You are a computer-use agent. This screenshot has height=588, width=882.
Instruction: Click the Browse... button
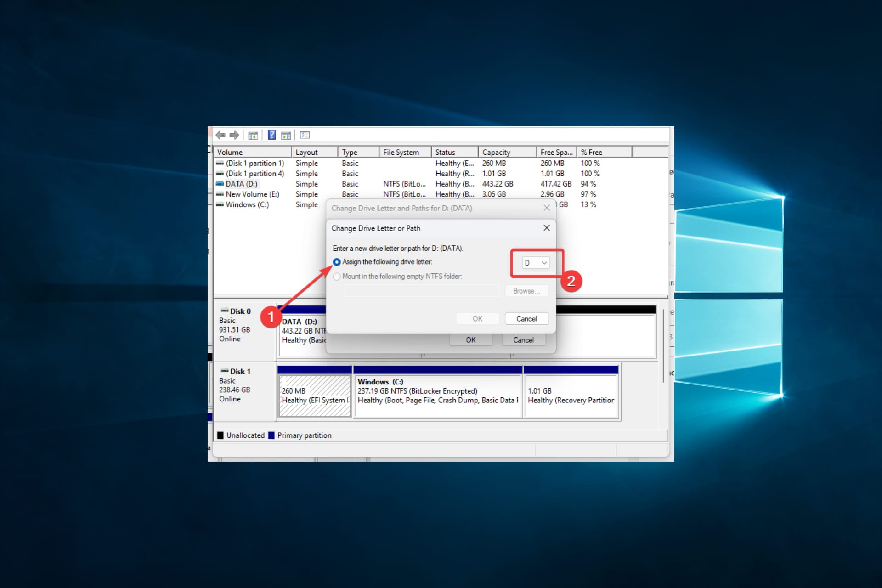pyautogui.click(x=526, y=291)
